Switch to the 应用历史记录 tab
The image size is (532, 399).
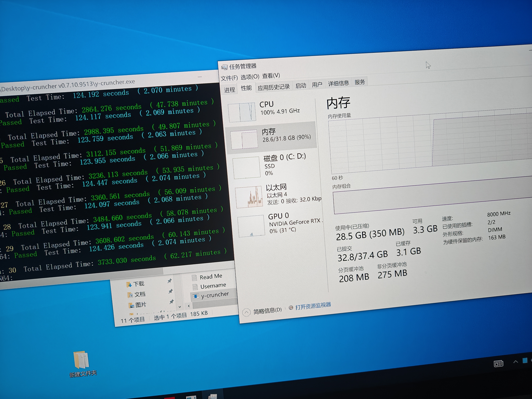click(x=274, y=87)
